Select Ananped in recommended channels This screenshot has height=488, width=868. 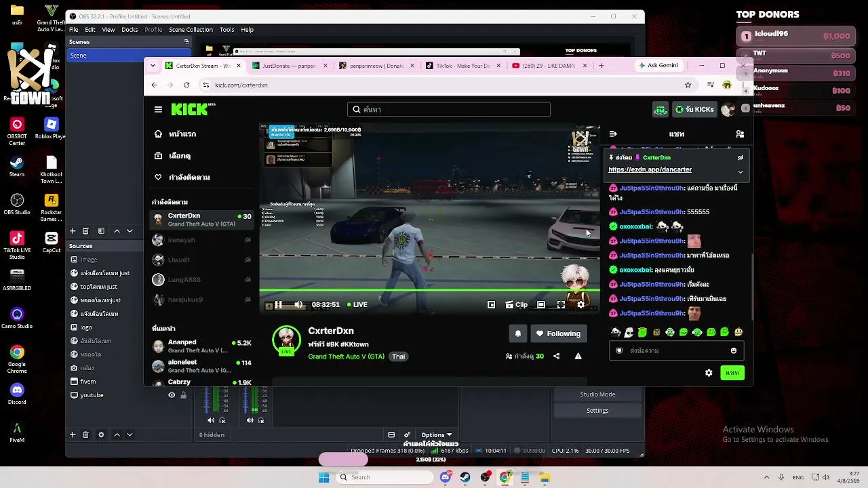coord(201,346)
